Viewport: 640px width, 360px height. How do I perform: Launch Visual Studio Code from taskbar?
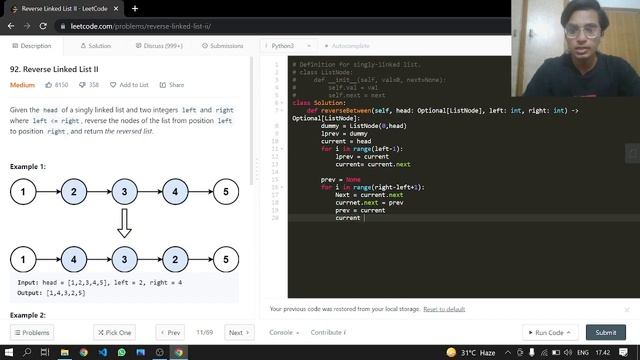pos(102,352)
